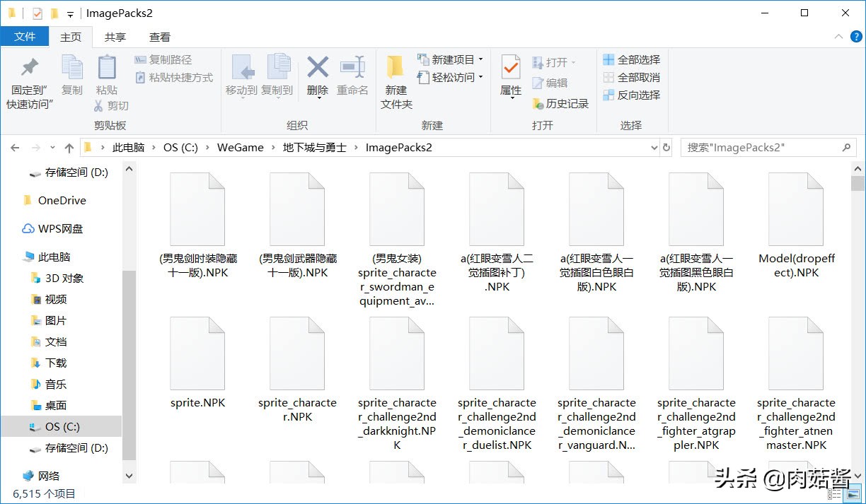Select 音乐 folder in navigation pane
The height and width of the screenshot is (504, 866).
coord(56,385)
